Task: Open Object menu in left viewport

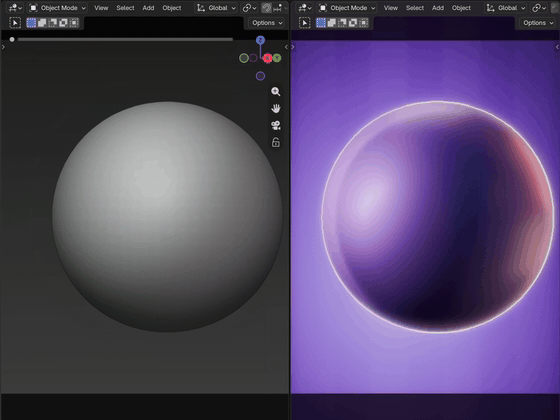Action: coord(172,8)
